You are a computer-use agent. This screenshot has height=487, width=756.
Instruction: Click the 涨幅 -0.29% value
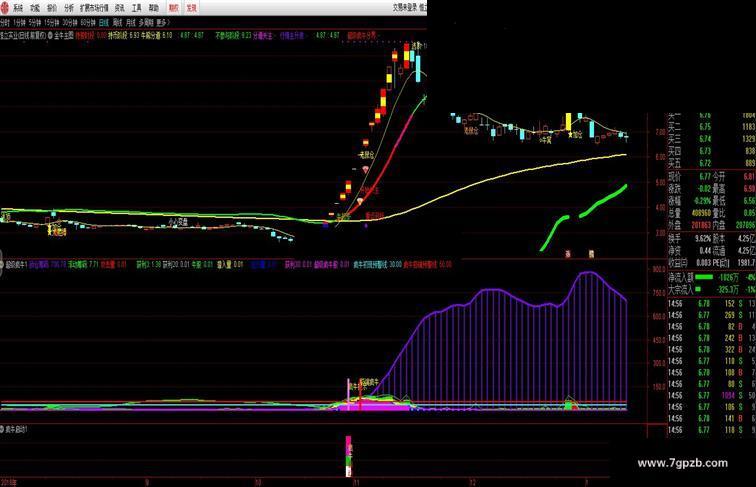(702, 201)
